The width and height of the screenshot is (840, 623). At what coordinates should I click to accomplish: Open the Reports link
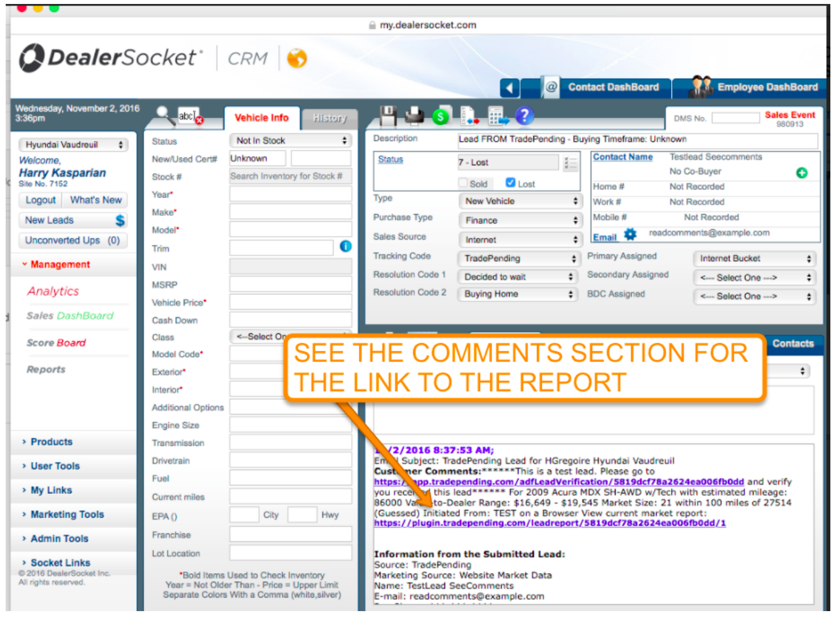point(46,369)
